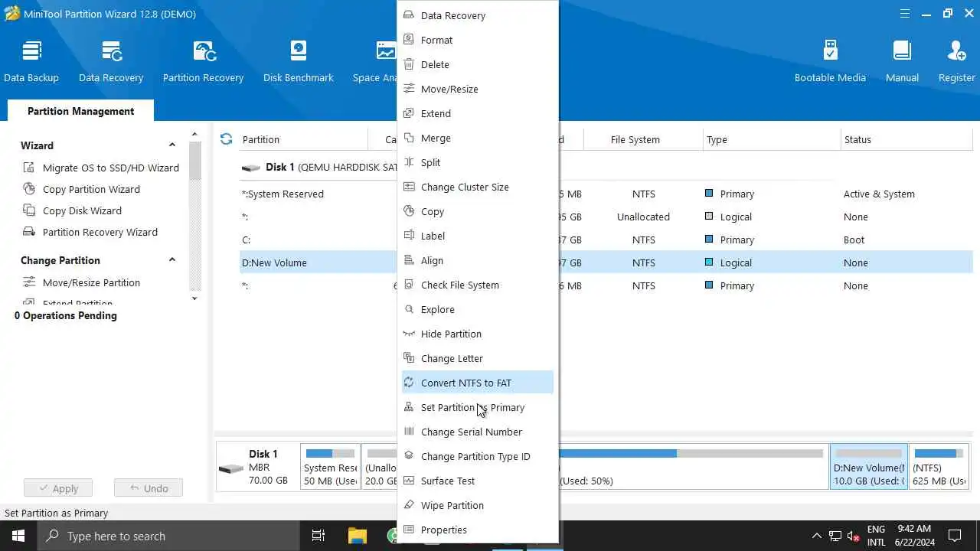Image resolution: width=980 pixels, height=551 pixels.
Task: Click the Apply button
Action: pyautogui.click(x=57, y=488)
